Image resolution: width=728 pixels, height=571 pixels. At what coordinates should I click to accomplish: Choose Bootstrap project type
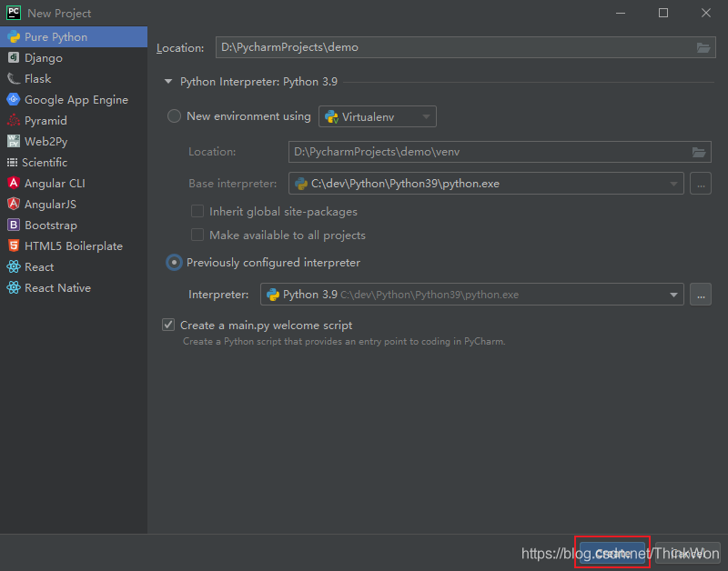coord(74,225)
